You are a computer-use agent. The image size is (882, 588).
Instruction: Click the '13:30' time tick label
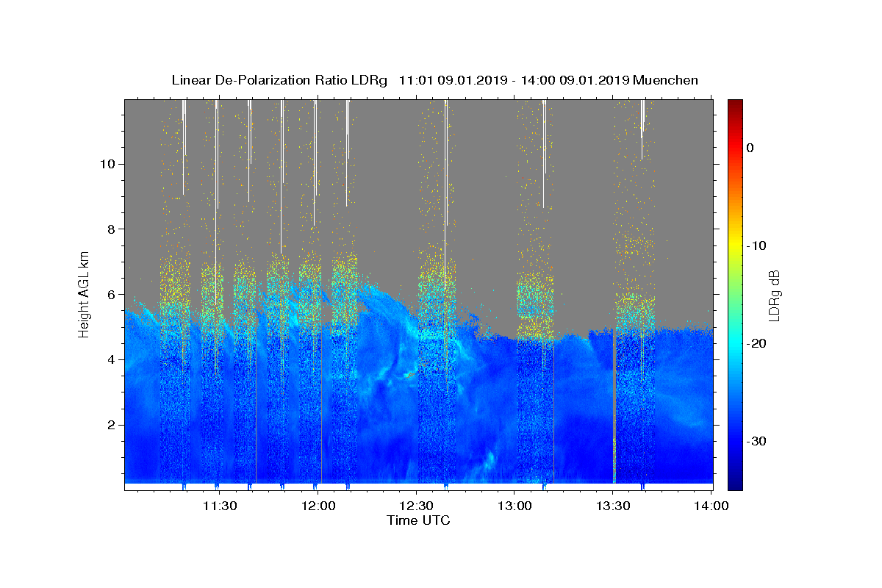pyautogui.click(x=614, y=506)
